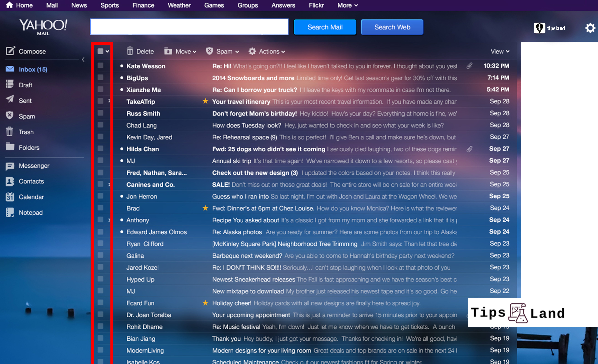598x364 pixels.
Task: Click the Delete trash icon in toolbar
Action: [130, 51]
